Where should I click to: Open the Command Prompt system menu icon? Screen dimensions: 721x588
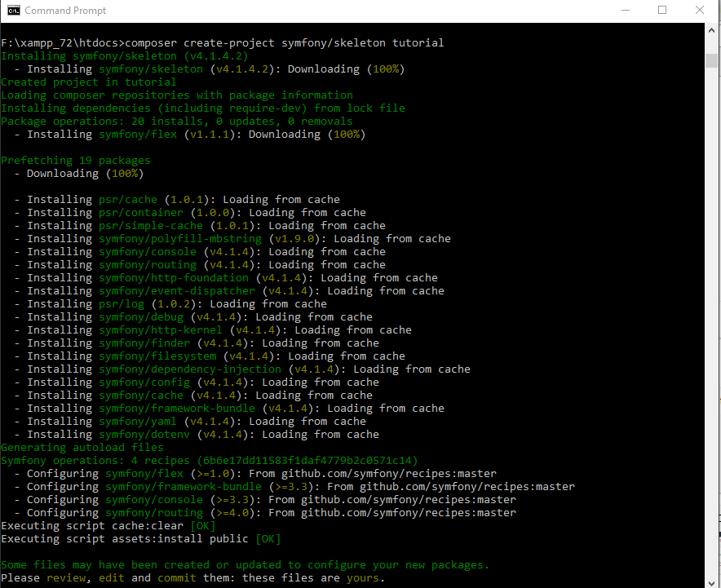[x=13, y=10]
